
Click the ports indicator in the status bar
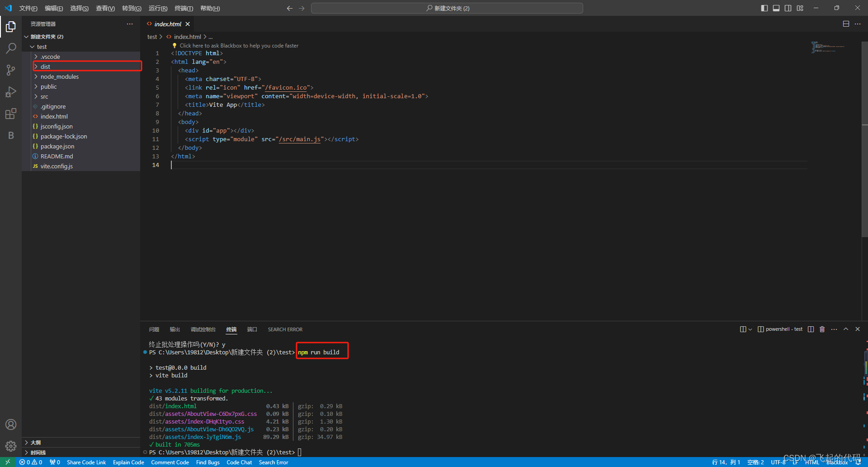coord(55,462)
